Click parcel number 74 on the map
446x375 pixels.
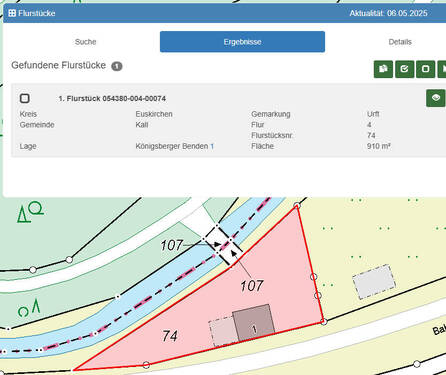(170, 336)
